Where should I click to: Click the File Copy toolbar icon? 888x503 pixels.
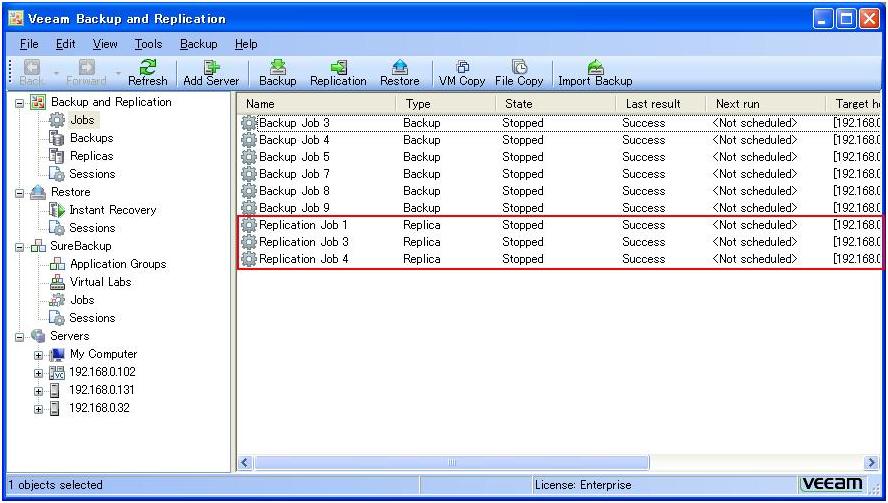coord(519,67)
